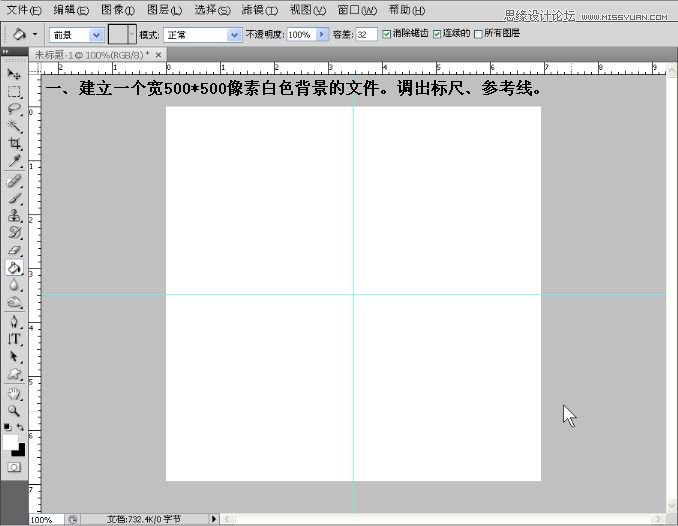Select the Magic Wand tool
Image resolution: width=678 pixels, height=526 pixels.
pyautogui.click(x=14, y=126)
